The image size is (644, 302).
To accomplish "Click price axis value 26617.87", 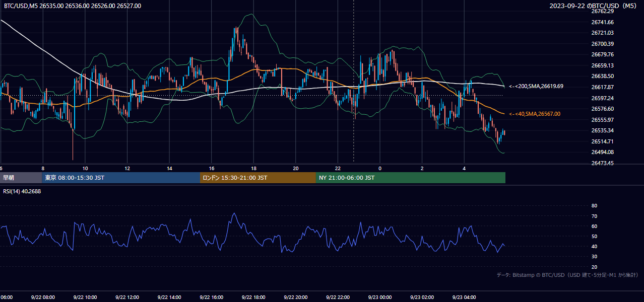I will coord(602,87).
